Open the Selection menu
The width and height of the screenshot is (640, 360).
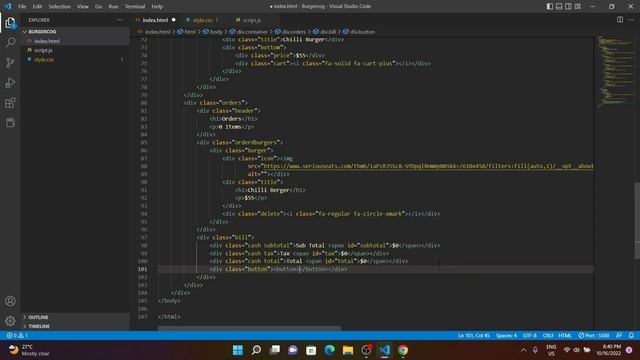60,7
